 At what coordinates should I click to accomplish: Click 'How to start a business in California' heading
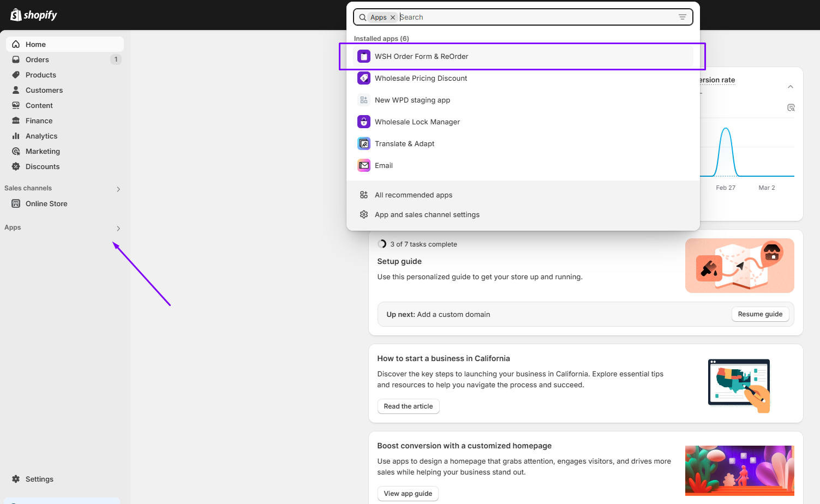point(444,358)
